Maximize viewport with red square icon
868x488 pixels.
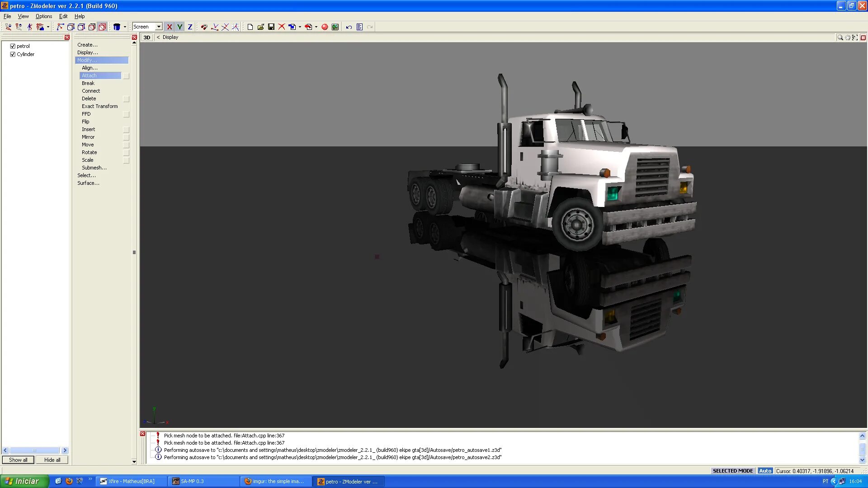pos(863,38)
